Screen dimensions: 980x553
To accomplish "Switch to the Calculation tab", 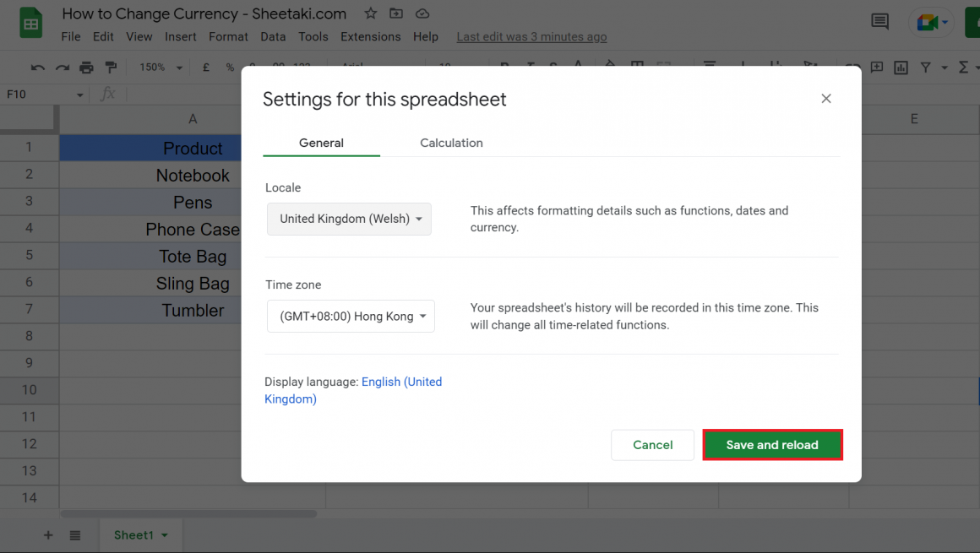I will 451,143.
